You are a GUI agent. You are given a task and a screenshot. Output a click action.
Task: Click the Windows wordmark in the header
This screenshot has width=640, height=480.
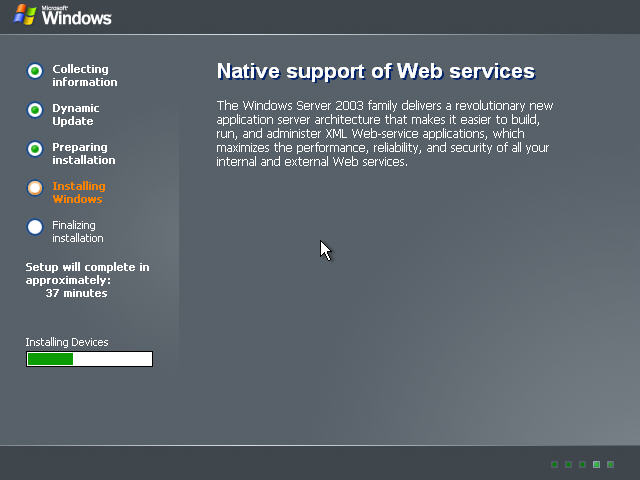point(76,17)
